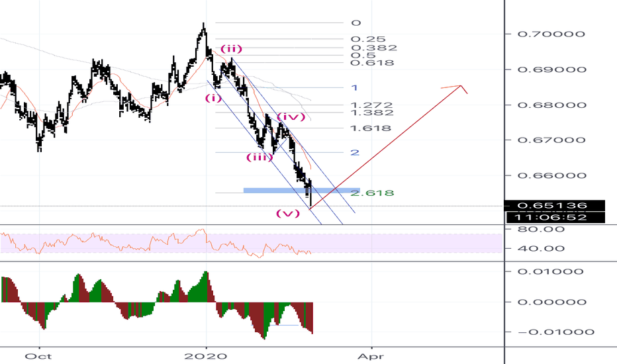Viewport: 617px width, 364px height.
Task: Click the Fibonacci level 0 label
Action: pos(356,23)
